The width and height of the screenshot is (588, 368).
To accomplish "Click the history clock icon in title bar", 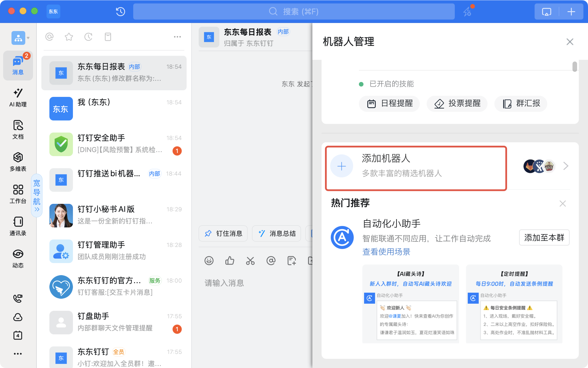I will [120, 11].
